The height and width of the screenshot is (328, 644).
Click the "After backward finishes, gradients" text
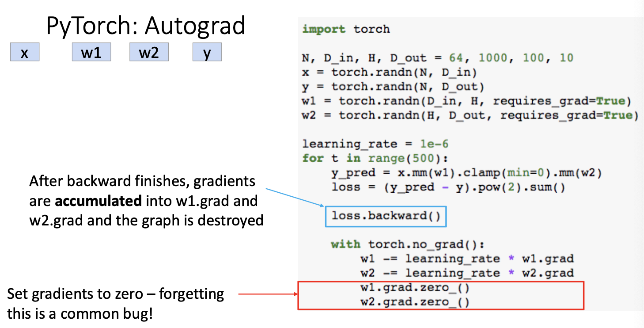142,182
